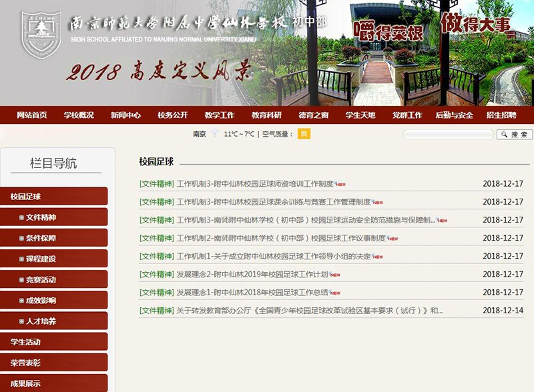Click the 南京 city label
Image resolution: width=534 pixels, height=392 pixels.
(200, 134)
